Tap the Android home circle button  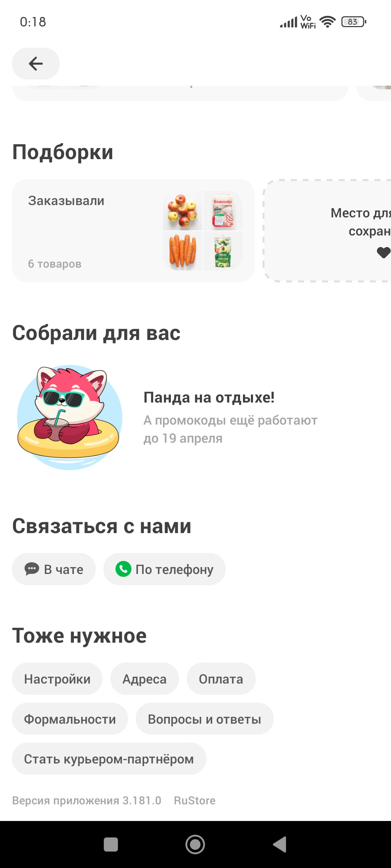[195, 844]
